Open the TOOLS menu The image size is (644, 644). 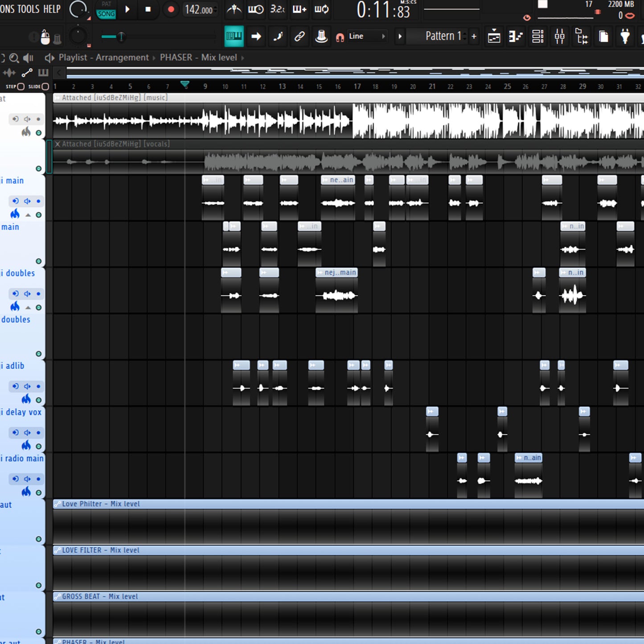tap(28, 9)
